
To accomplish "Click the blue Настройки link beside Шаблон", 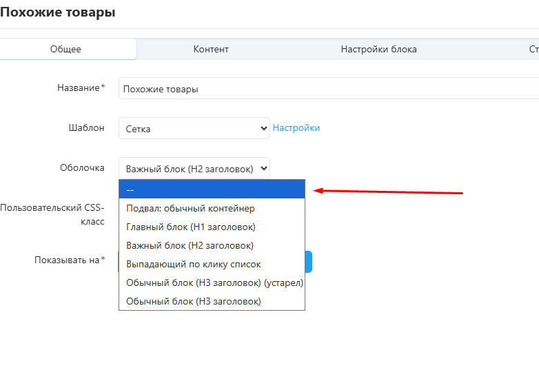I will 296,127.
